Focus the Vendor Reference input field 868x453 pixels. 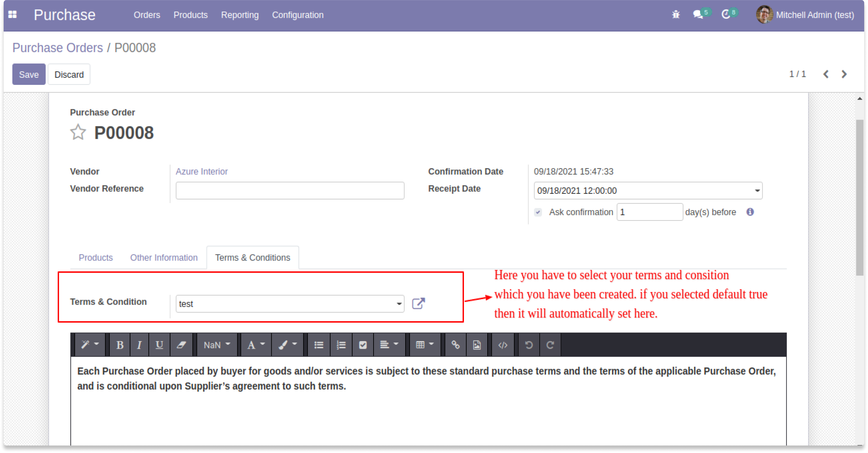(x=290, y=191)
